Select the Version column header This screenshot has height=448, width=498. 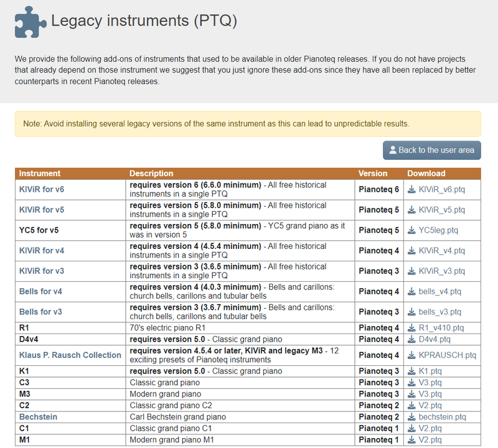(373, 174)
